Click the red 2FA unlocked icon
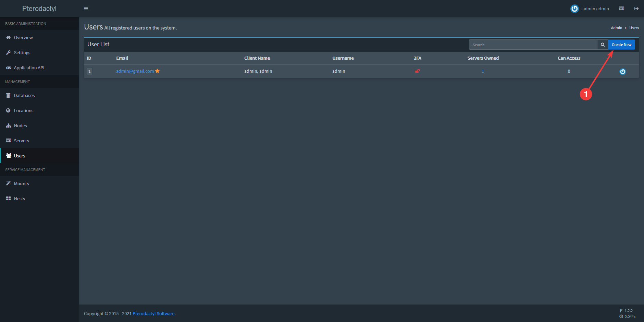The height and width of the screenshot is (322, 644). pos(418,71)
